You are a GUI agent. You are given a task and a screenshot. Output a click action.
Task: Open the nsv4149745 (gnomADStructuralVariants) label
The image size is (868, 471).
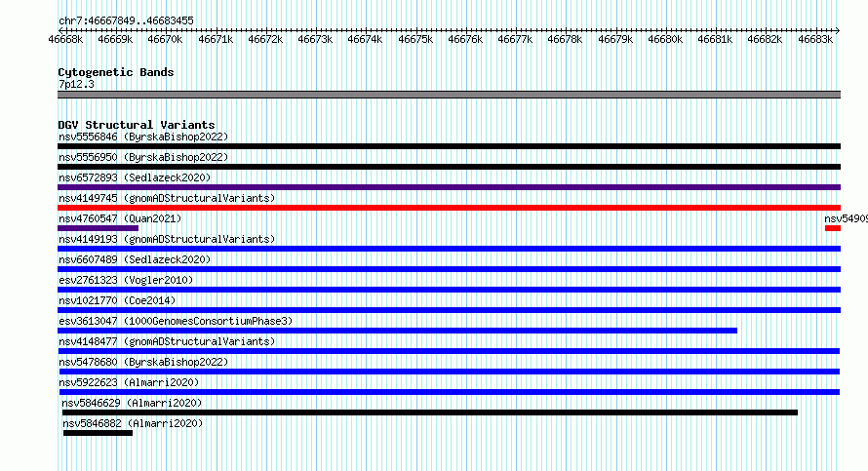pos(167,198)
